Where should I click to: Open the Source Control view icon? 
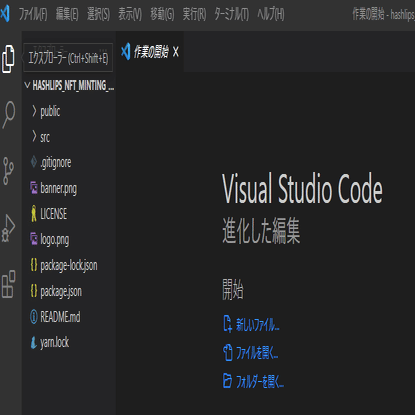click(x=8, y=171)
